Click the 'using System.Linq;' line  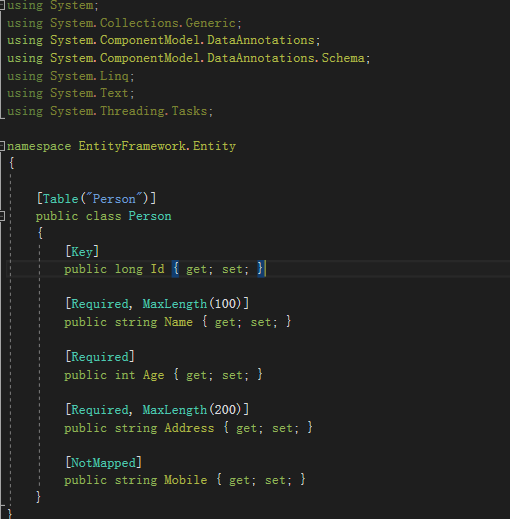pyautogui.click(x=70, y=76)
